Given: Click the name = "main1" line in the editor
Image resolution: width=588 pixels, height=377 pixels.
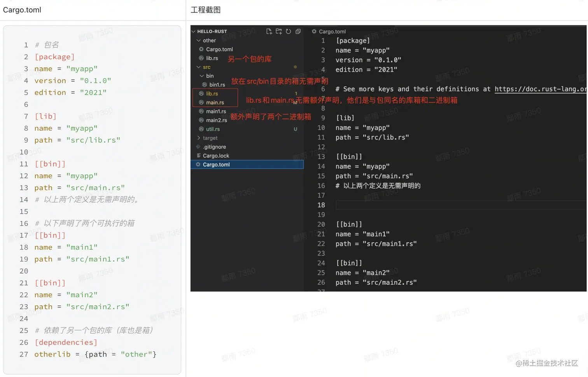Looking at the screenshot, I should [x=362, y=234].
